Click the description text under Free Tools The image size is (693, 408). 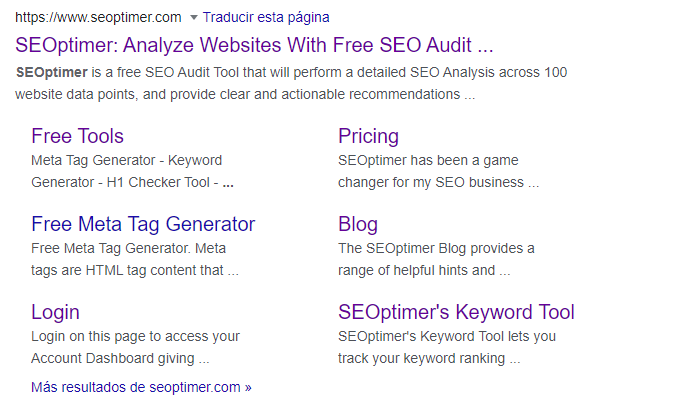coord(126,160)
